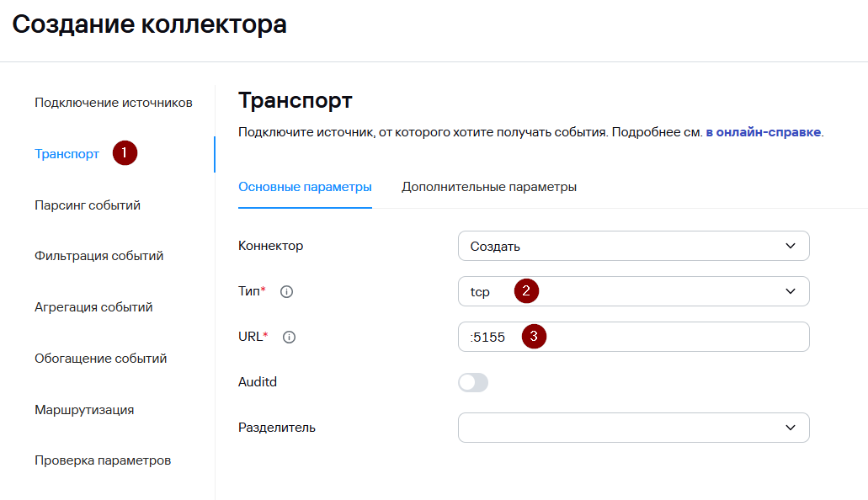Image resolution: width=868 pixels, height=500 pixels.
Task: Open the Разделитель dropdown
Action: coord(633,428)
